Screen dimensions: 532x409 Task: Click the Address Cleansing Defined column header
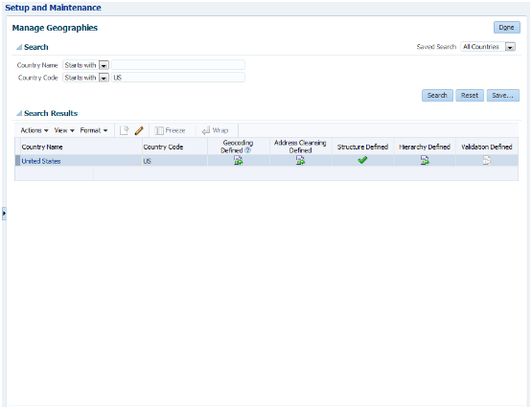(300, 147)
